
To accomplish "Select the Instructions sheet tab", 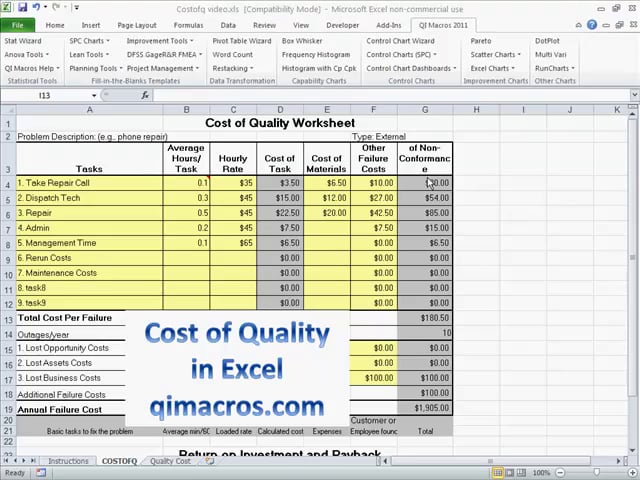I will (x=68, y=461).
